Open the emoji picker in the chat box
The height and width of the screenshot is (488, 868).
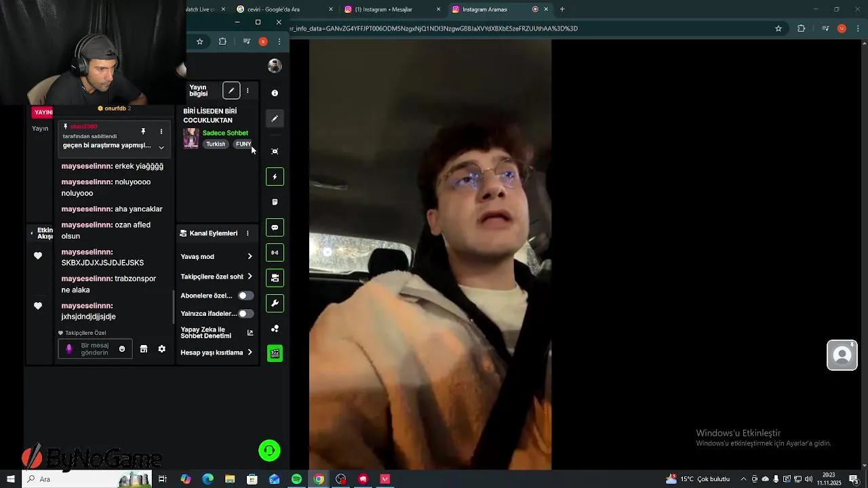[122, 349]
